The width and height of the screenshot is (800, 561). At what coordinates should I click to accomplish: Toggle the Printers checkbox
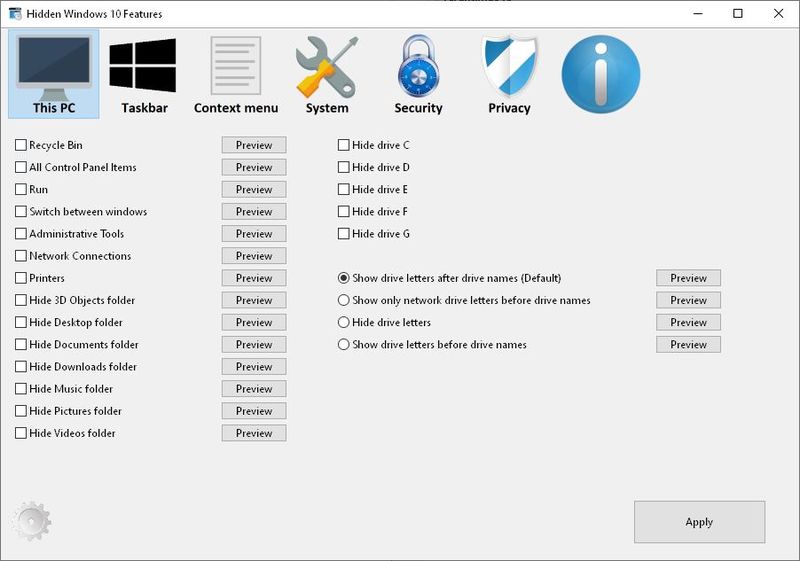click(21, 278)
